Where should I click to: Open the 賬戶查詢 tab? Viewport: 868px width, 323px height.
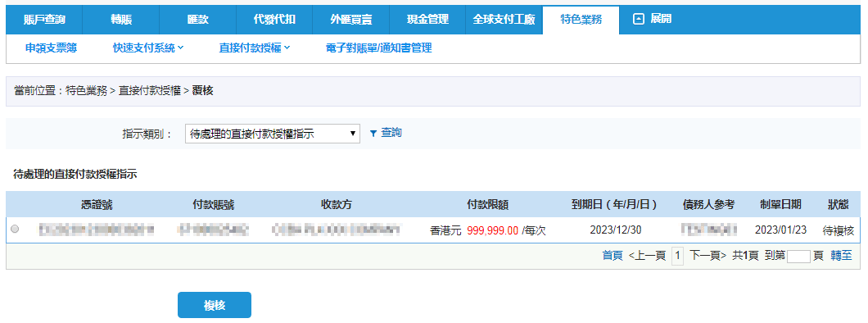44,20
